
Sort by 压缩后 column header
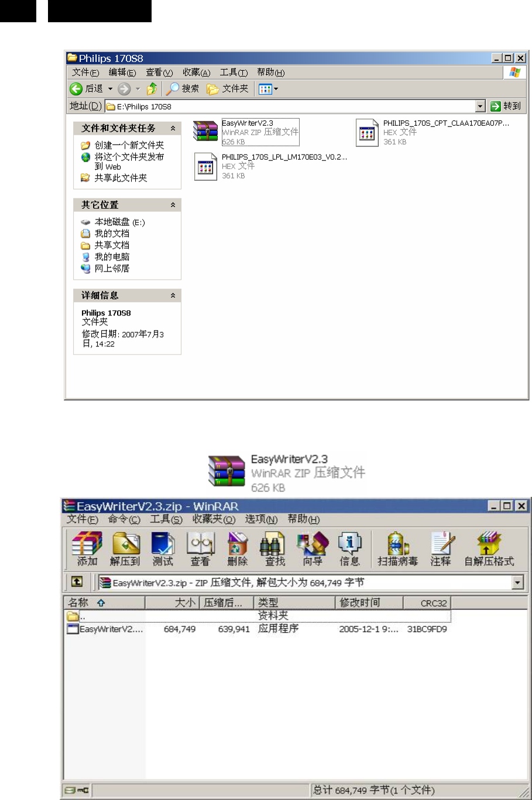pos(226,603)
